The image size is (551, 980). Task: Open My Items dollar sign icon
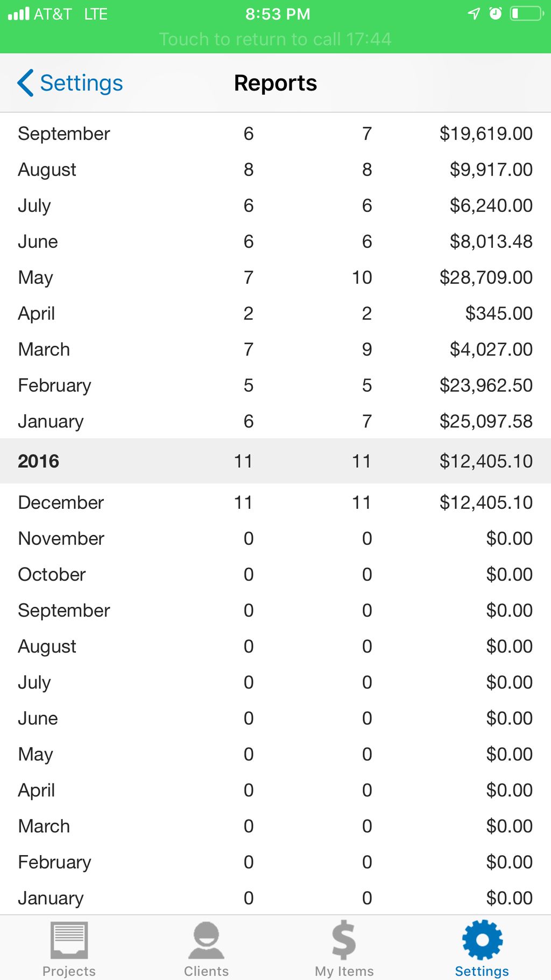click(x=344, y=940)
